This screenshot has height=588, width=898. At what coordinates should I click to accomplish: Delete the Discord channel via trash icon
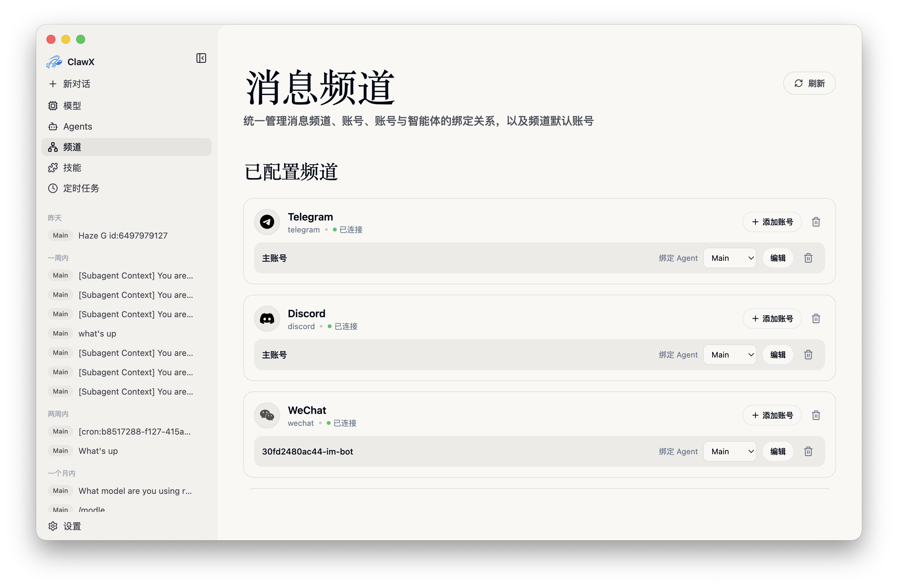(816, 319)
